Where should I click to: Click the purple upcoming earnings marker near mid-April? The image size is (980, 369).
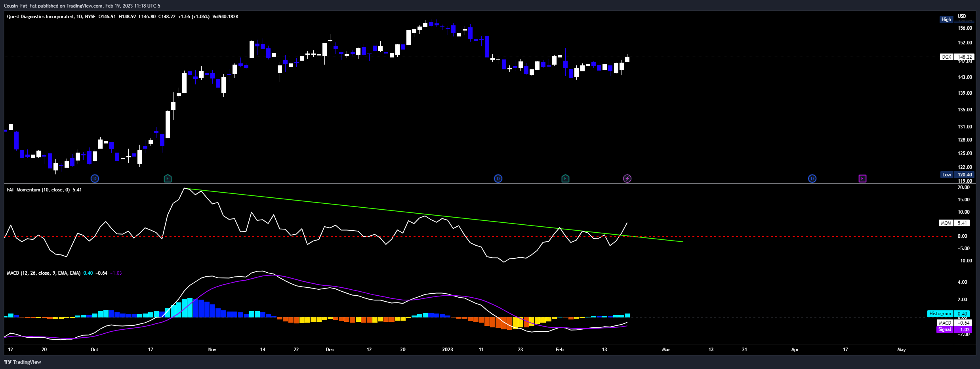(x=862, y=179)
